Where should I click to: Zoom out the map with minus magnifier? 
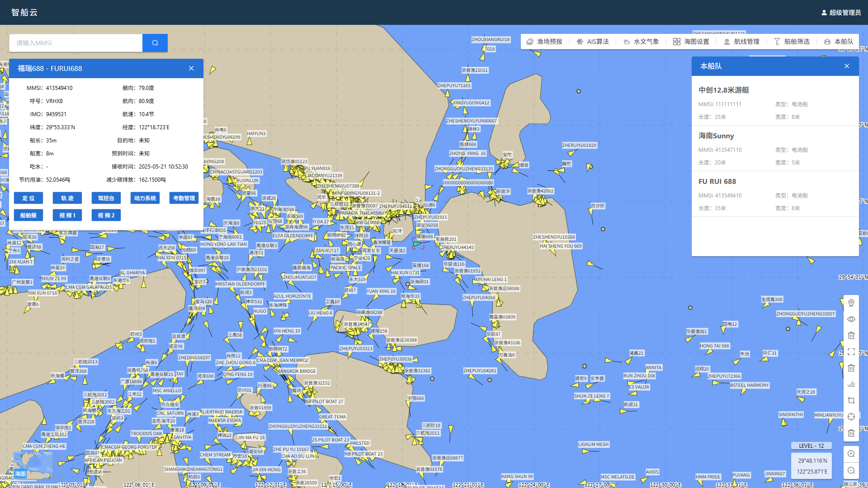click(x=851, y=470)
